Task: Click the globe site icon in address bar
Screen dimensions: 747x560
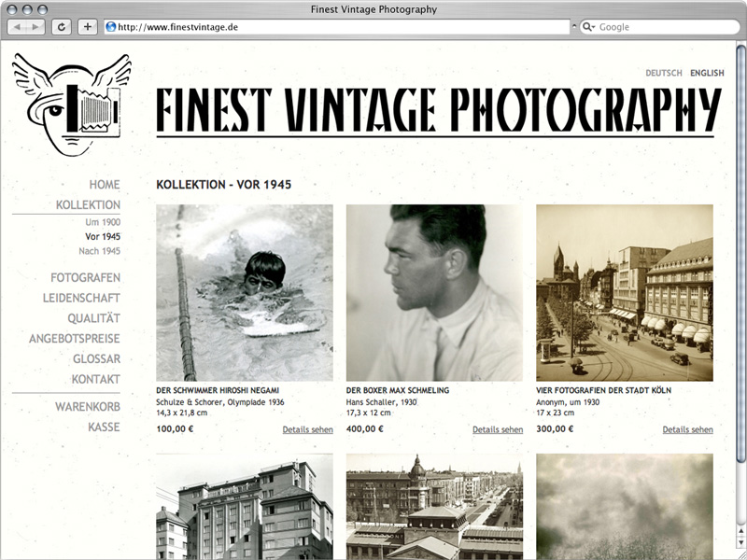Action: tap(111, 27)
